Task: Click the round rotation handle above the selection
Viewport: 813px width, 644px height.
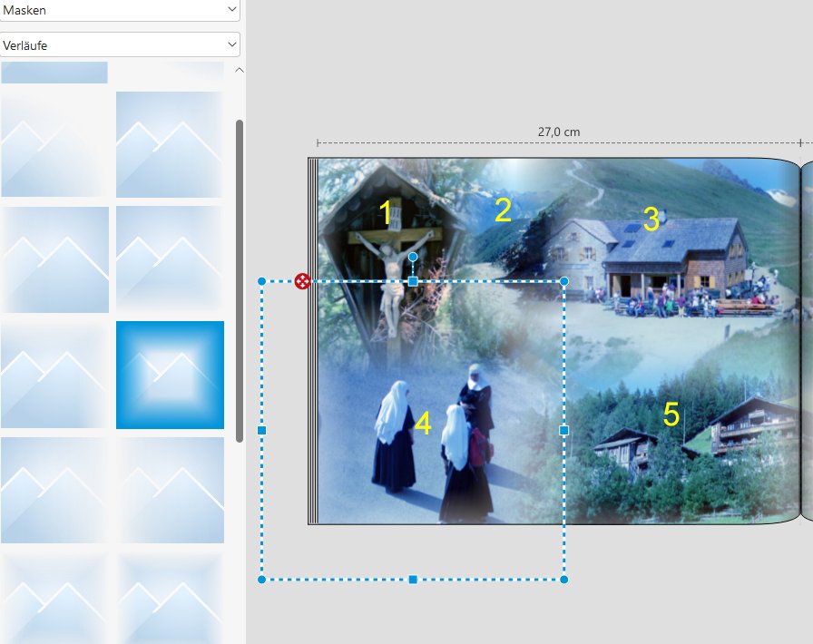Action: [413, 257]
